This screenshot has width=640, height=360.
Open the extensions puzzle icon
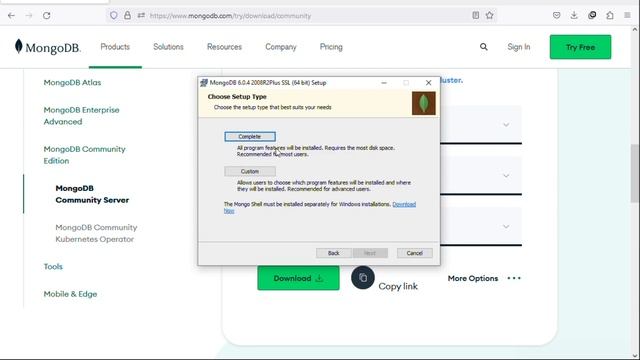point(610,16)
